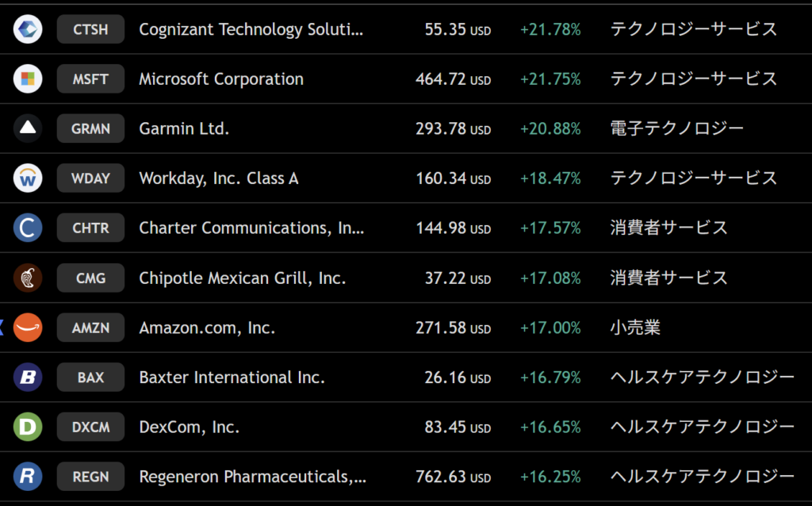Image resolution: width=812 pixels, height=506 pixels.
Task: Open Amazon.com, Inc. company name link
Action: coord(207,328)
